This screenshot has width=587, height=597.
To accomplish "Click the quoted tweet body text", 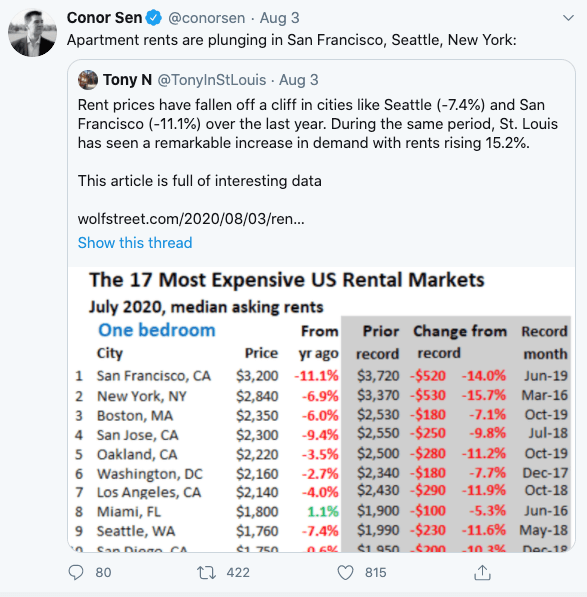I will pyautogui.click(x=317, y=124).
